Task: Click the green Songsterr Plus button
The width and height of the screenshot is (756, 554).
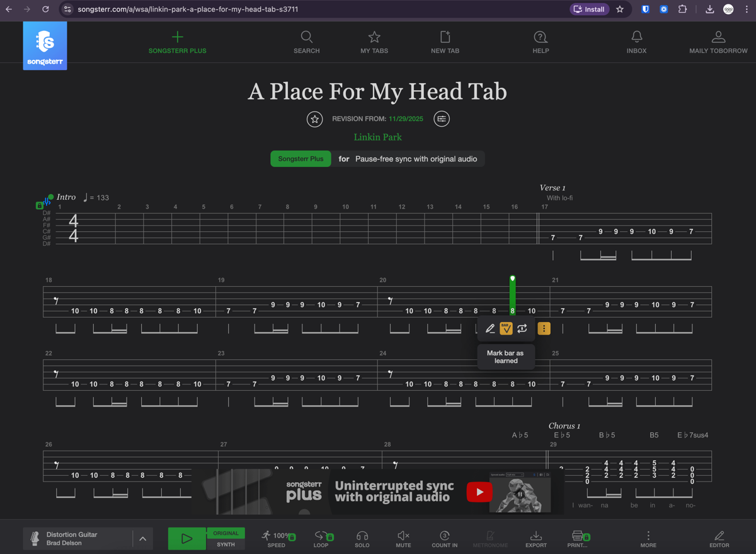Action: click(x=301, y=159)
